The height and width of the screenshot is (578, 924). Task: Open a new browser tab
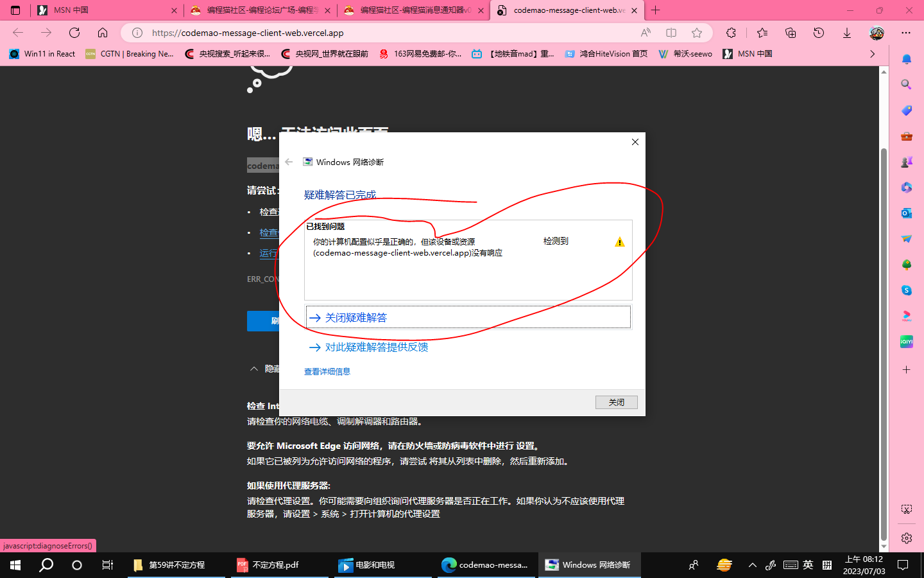(655, 10)
